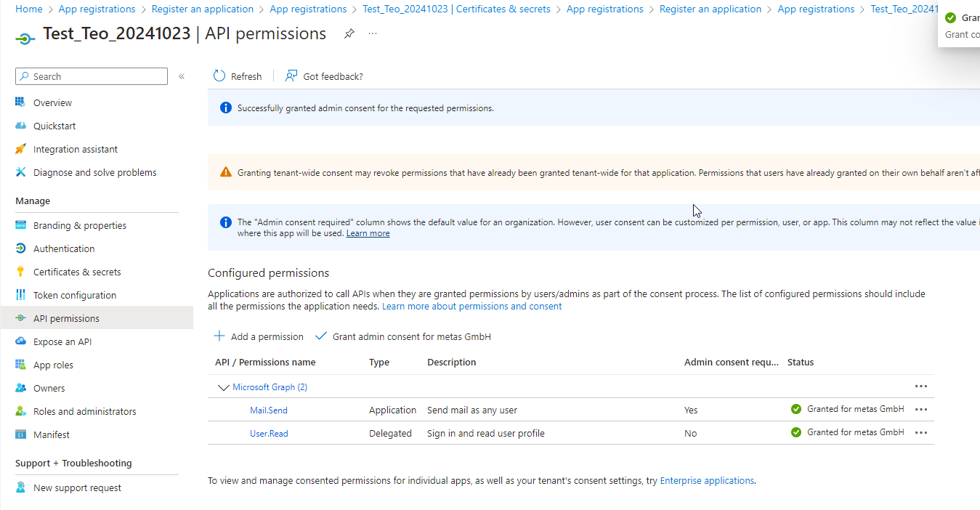Viewport: 980px width, 510px height.
Task: Click the Refresh icon in the toolbar
Action: [x=219, y=76]
